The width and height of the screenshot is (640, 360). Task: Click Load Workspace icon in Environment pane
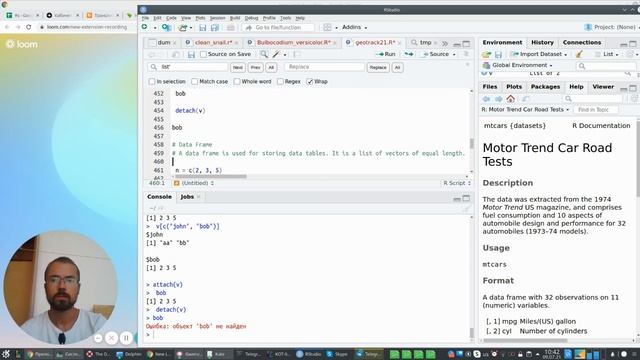click(487, 54)
